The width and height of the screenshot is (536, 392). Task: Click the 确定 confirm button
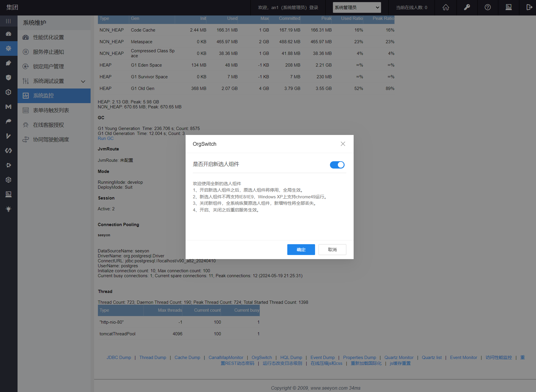pyautogui.click(x=301, y=249)
